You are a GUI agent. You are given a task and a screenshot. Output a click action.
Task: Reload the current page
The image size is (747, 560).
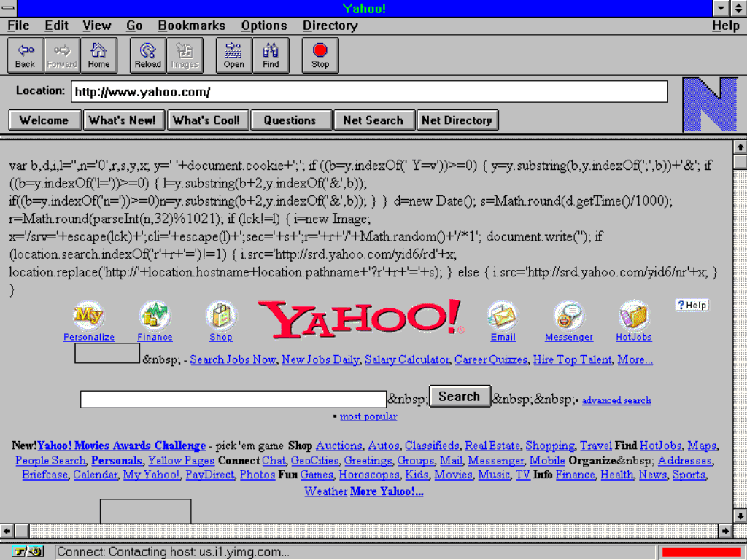tap(147, 55)
